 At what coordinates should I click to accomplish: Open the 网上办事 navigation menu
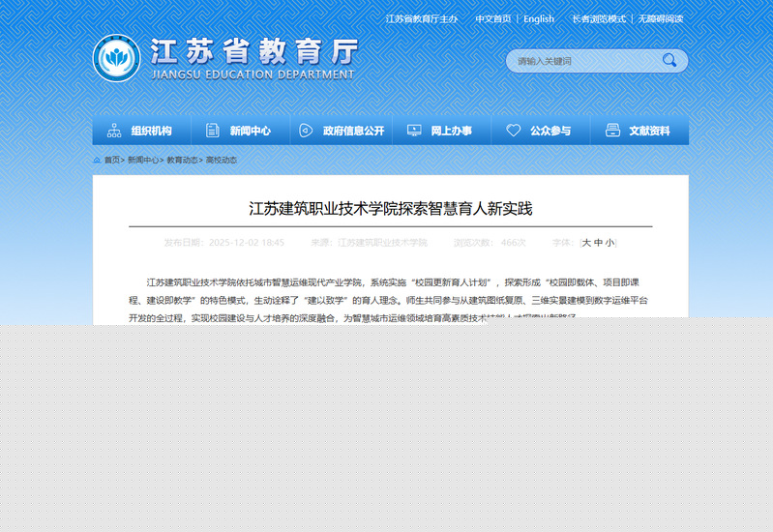[x=451, y=131]
